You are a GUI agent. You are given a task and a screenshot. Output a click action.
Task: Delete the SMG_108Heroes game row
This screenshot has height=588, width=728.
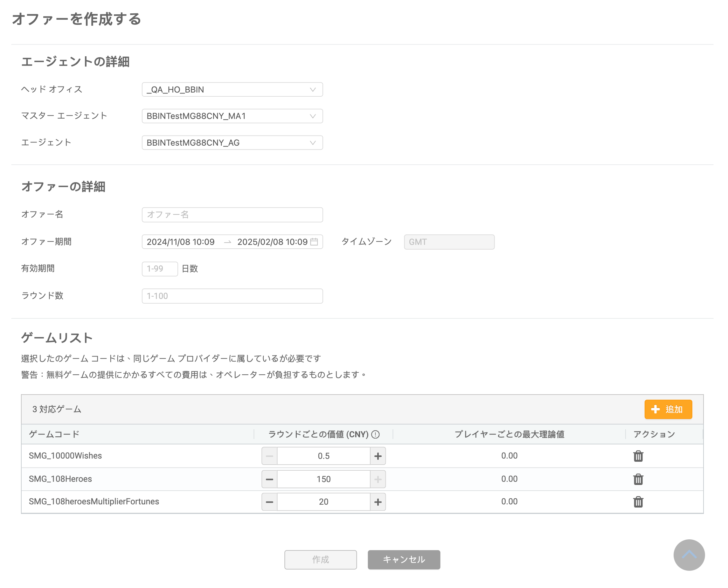(x=638, y=479)
